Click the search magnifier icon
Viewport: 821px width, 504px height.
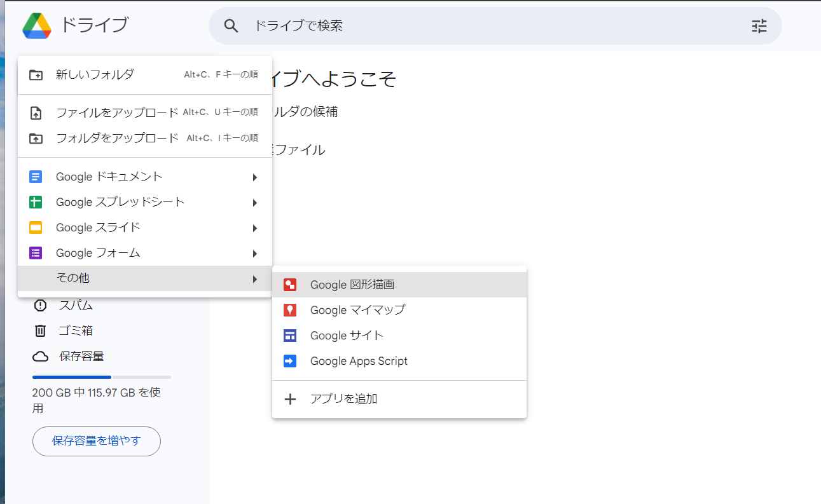pos(231,26)
